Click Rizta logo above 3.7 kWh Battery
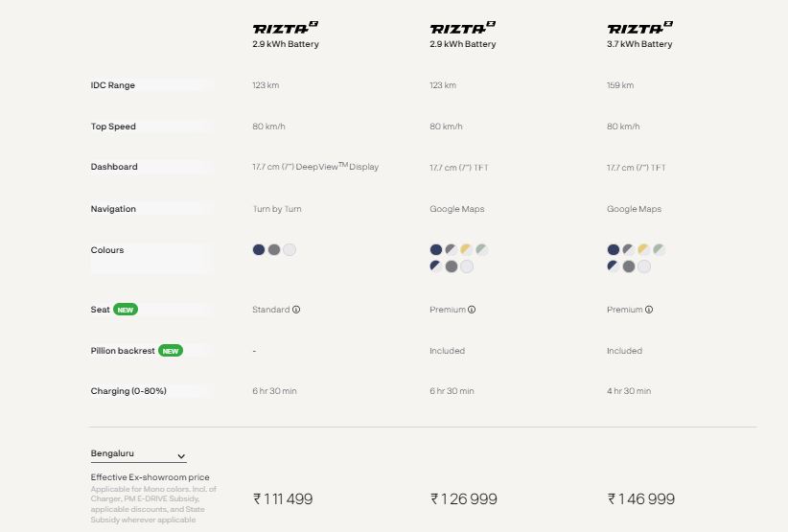The image size is (788, 532). [x=640, y=28]
